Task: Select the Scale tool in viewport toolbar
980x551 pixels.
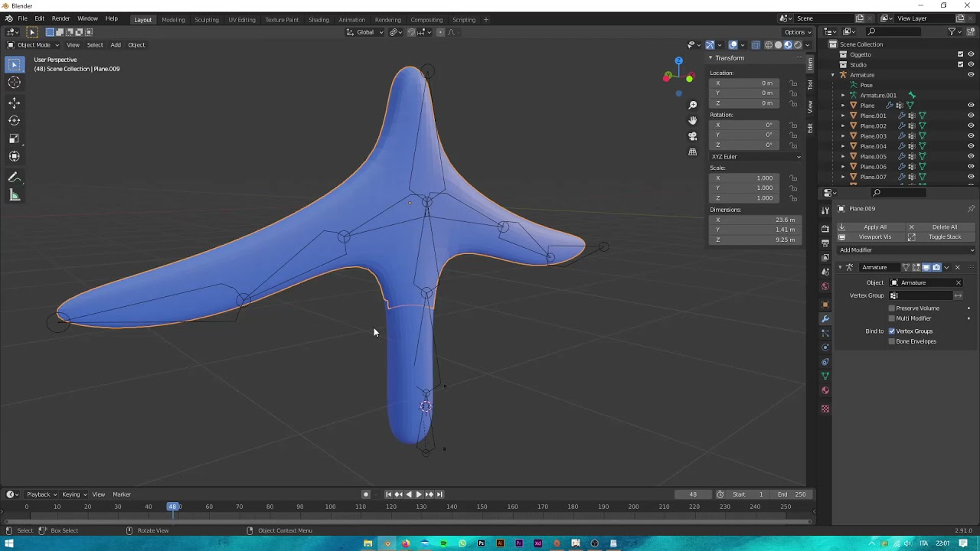Action: coord(14,139)
